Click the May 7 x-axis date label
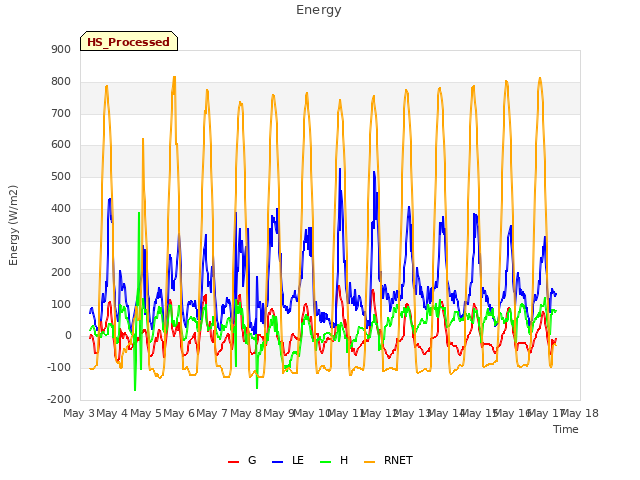 tap(212, 413)
